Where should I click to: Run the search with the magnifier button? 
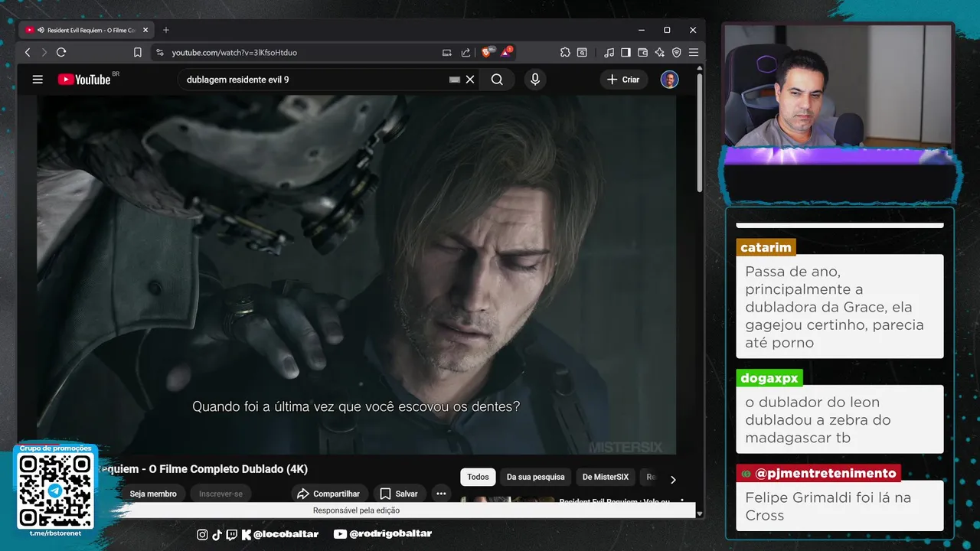click(497, 80)
